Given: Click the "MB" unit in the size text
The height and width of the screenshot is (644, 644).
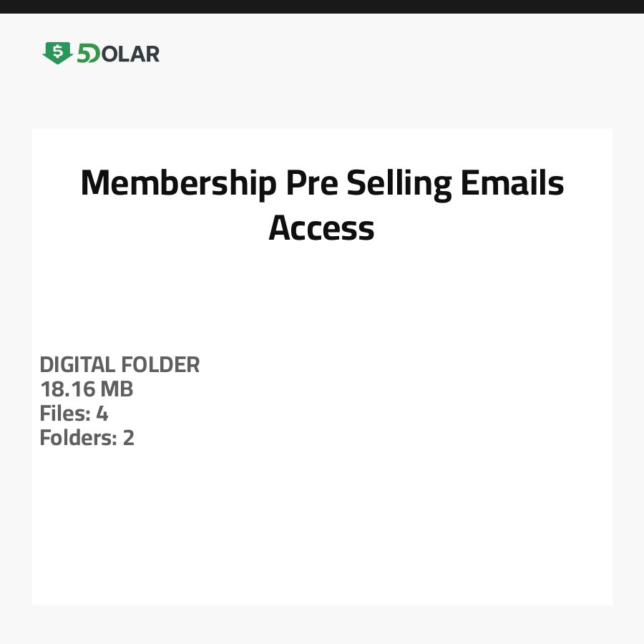Looking at the screenshot, I should point(117,390).
